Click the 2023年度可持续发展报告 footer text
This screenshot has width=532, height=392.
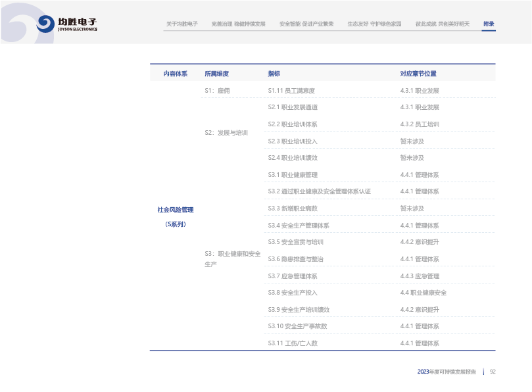447,372
